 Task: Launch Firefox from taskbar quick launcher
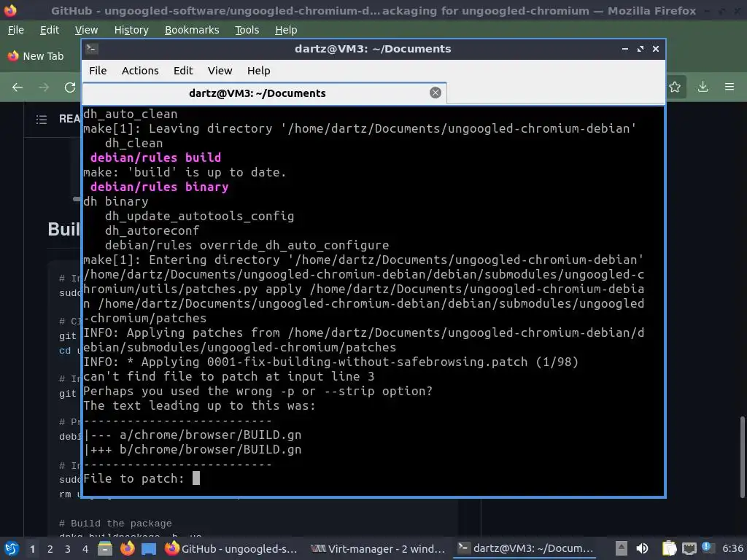(127, 548)
